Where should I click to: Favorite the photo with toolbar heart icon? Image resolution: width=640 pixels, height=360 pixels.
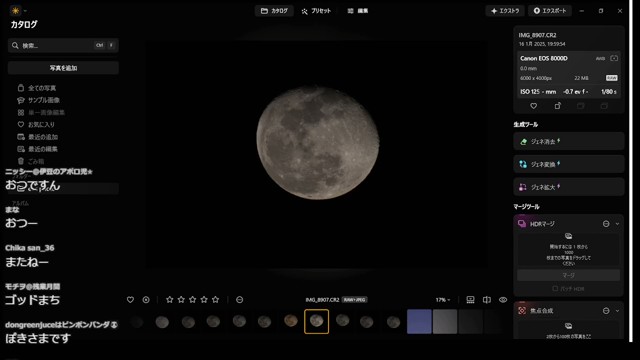pyautogui.click(x=130, y=300)
